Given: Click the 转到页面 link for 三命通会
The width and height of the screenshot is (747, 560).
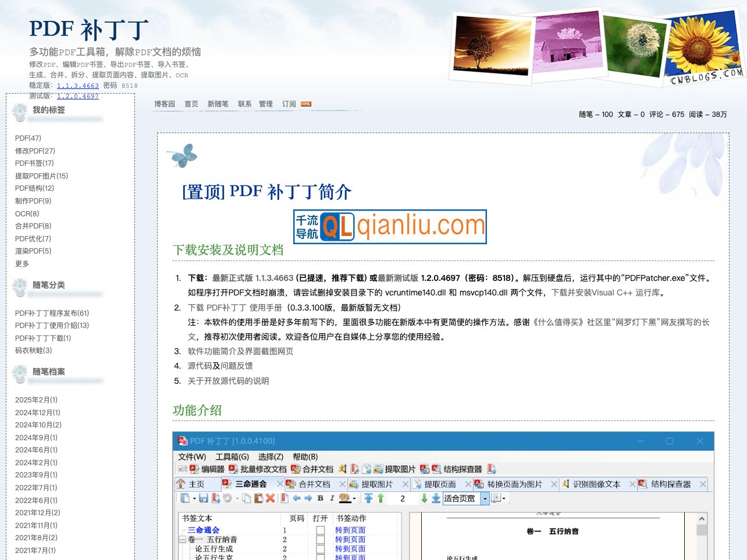Looking at the screenshot, I should click(x=350, y=529).
